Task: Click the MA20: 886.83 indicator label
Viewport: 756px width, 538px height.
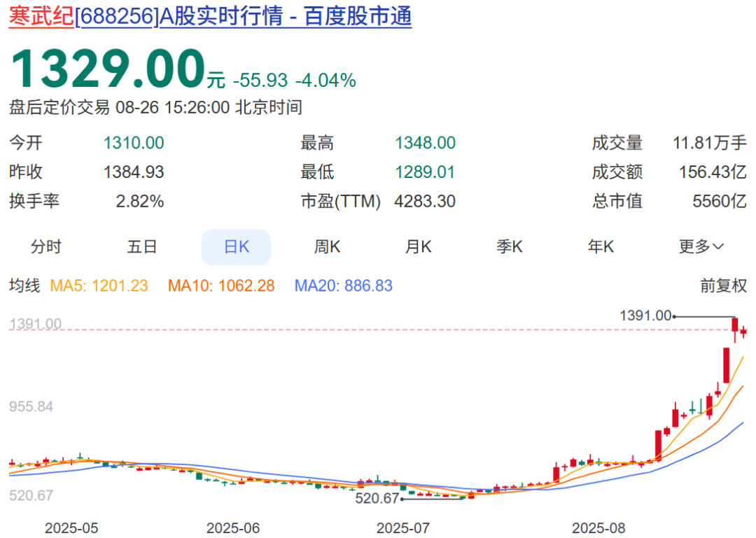Action: (343, 286)
